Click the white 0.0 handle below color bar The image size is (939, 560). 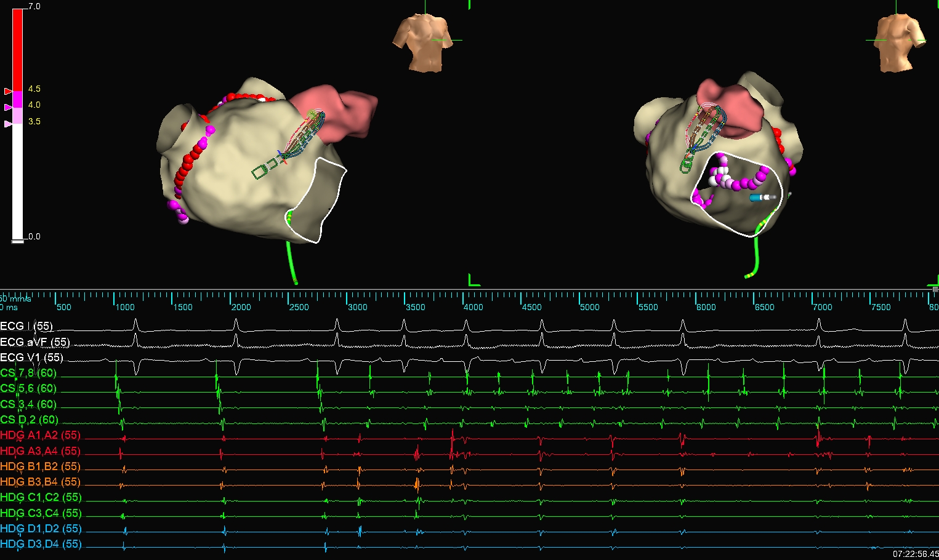coord(18,241)
